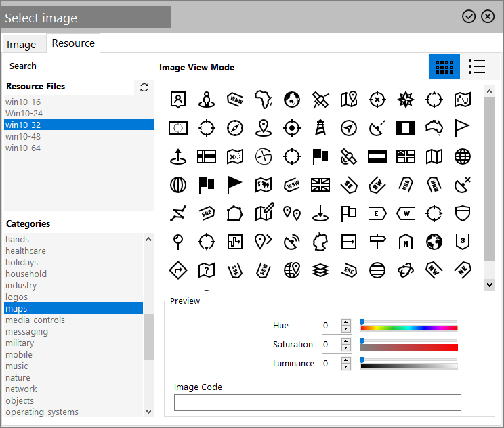Click the Hue rainbow slider track
Viewport: 504px width, 428px height.
point(409,328)
